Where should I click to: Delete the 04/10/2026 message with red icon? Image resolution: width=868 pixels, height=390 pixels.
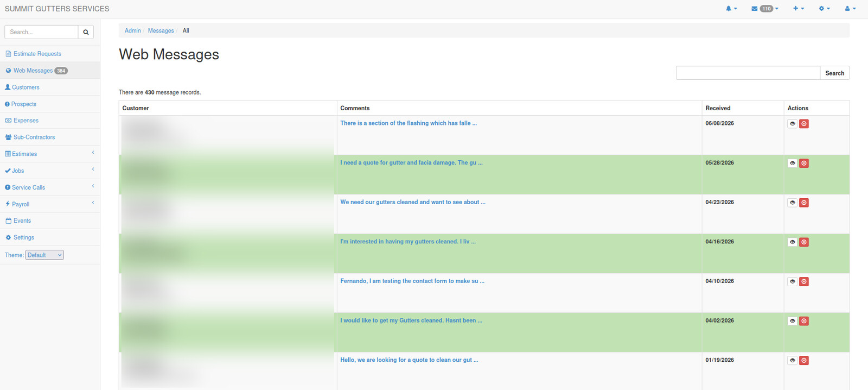(x=804, y=281)
